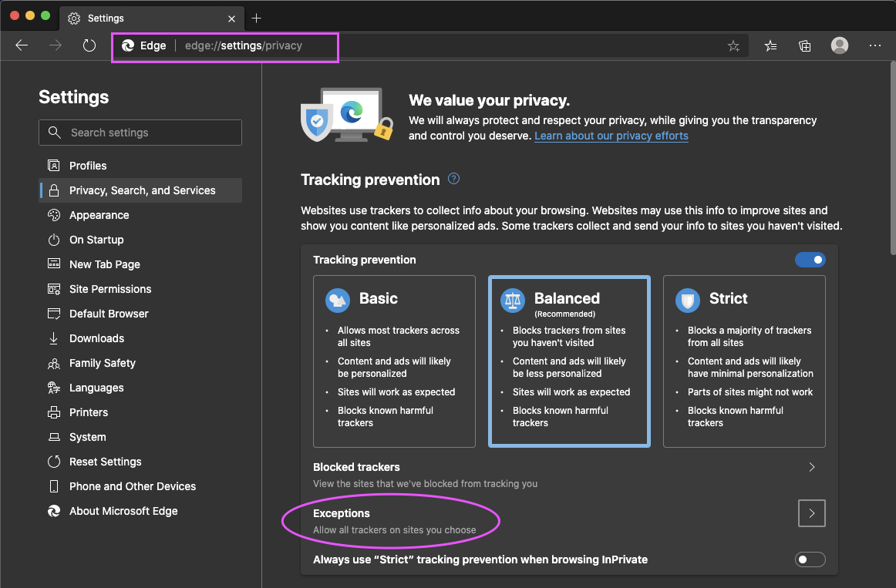Open Languages settings
The image size is (896, 588).
coord(140,388)
